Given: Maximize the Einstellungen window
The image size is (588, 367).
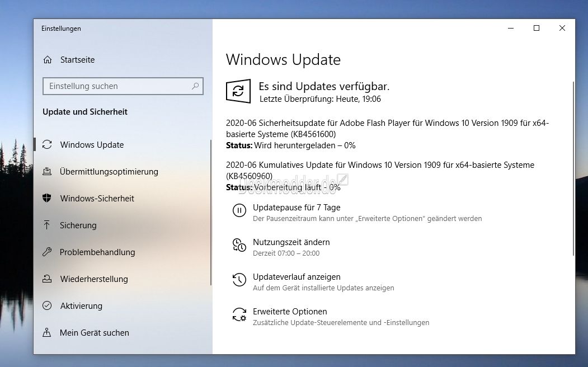Looking at the screenshot, I should (537, 28).
